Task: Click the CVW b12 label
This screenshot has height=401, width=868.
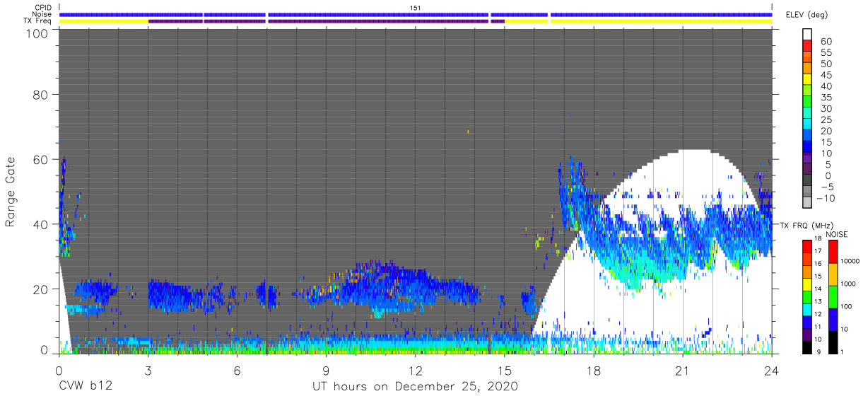Action: click(x=86, y=387)
